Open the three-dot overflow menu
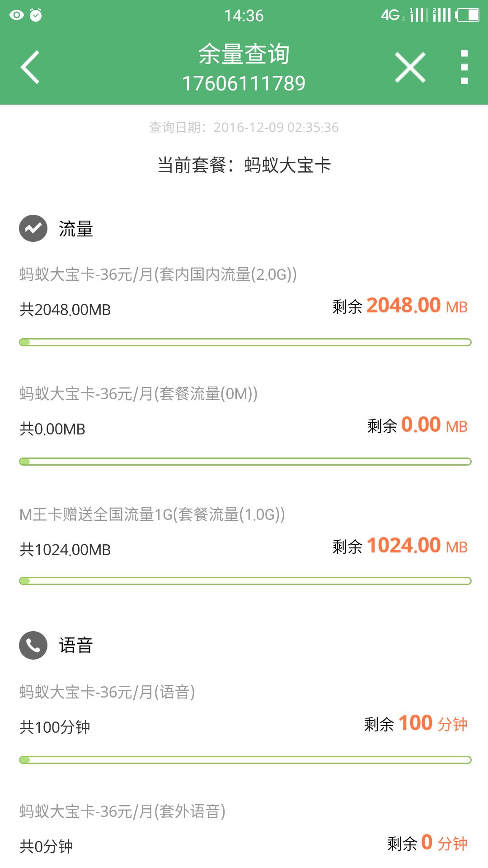Viewport: 488px width, 868px height. [464, 67]
